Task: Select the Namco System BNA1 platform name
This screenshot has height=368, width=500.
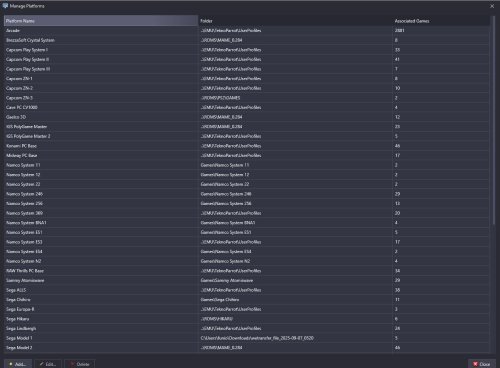Action: point(26,223)
